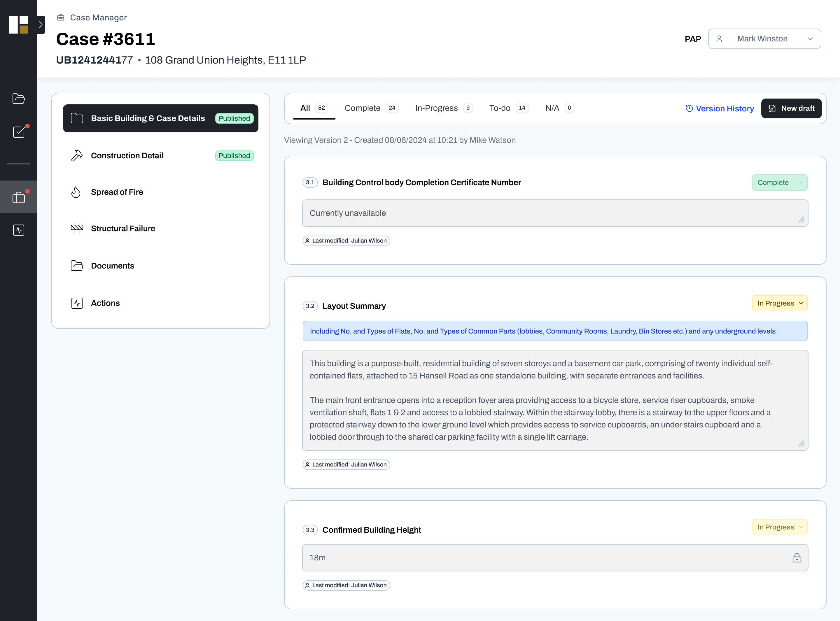Click the Certificate Number text field
The height and width of the screenshot is (621, 840).
click(x=555, y=213)
